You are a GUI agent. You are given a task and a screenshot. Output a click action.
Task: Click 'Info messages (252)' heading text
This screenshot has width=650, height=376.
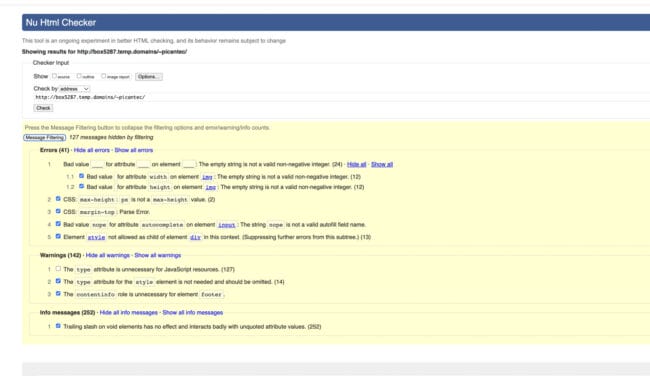click(x=68, y=313)
